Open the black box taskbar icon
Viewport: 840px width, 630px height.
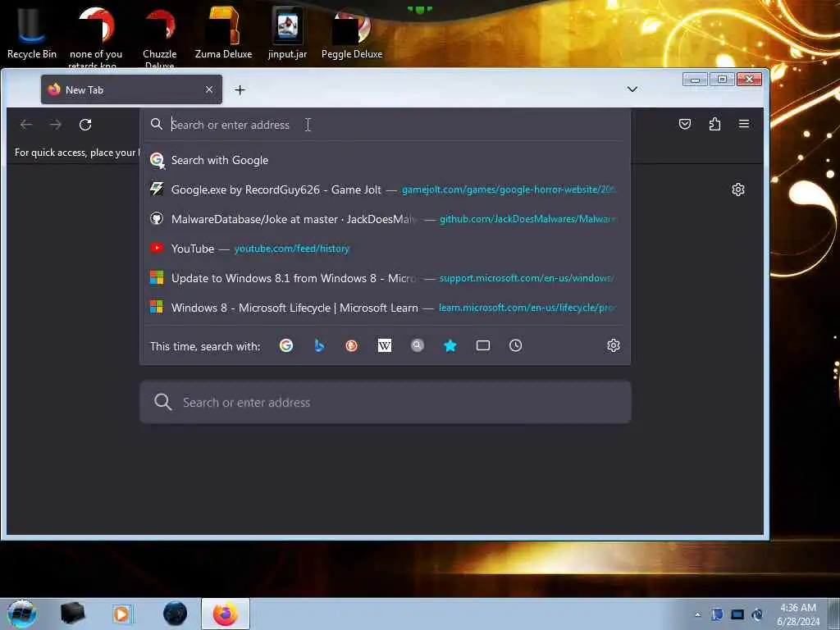73,614
